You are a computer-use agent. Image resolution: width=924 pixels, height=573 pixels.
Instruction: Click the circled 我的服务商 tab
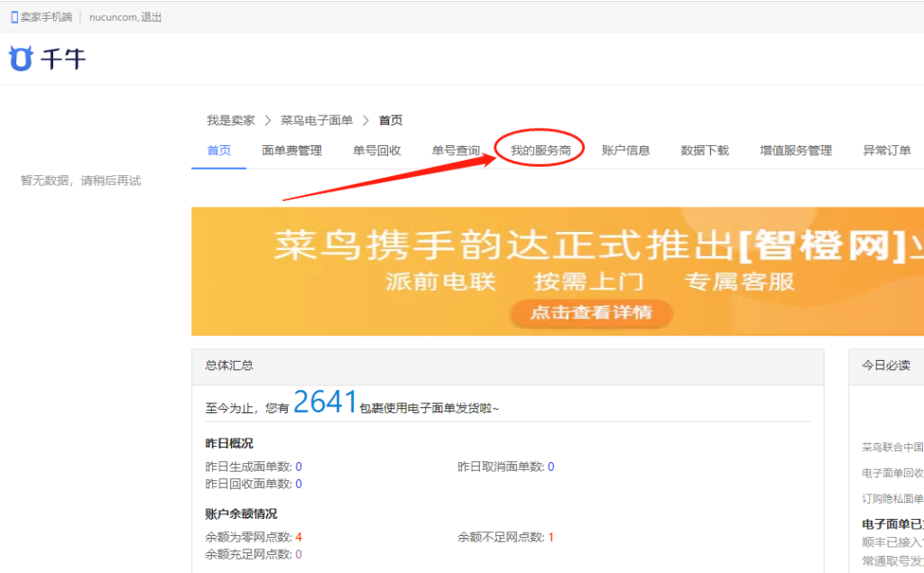click(541, 151)
